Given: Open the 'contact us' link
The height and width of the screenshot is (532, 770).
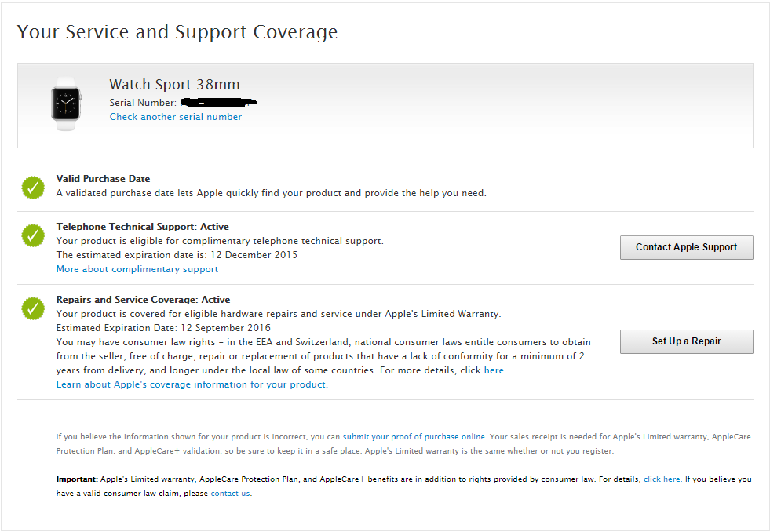Looking at the screenshot, I should tap(230, 494).
